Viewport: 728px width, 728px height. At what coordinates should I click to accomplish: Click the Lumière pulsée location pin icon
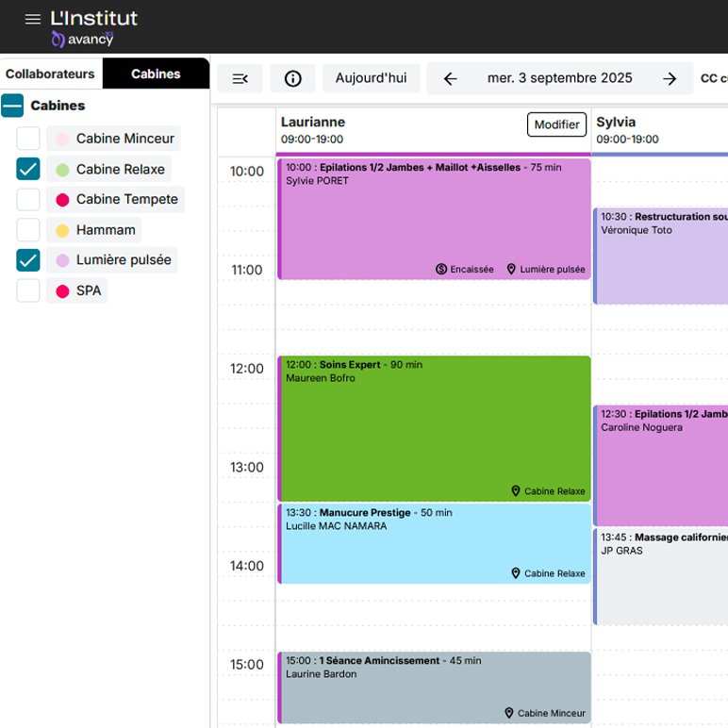(512, 269)
